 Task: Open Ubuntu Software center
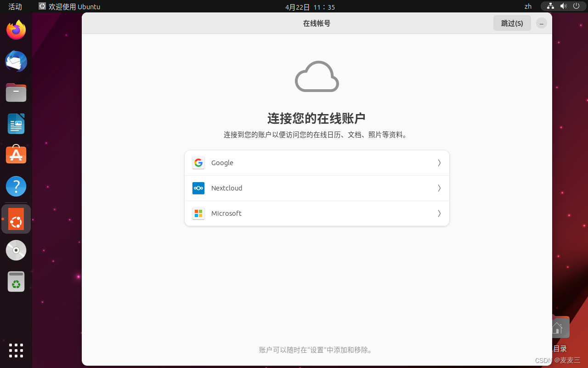pyautogui.click(x=16, y=155)
